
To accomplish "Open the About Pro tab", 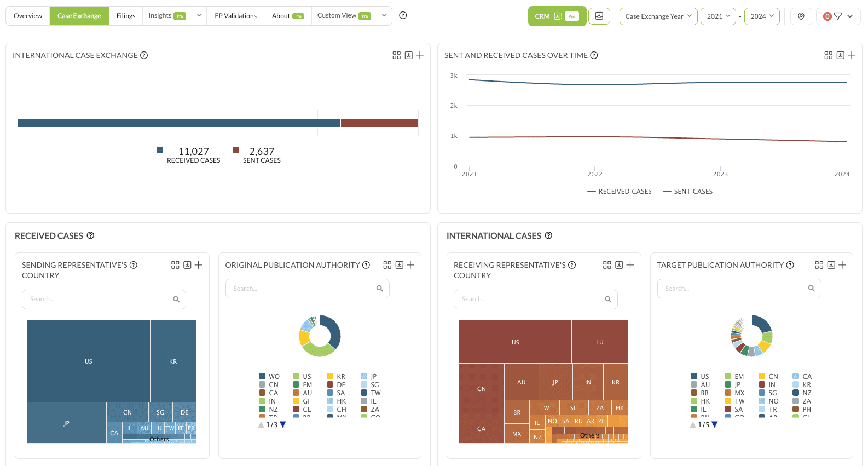I will tap(287, 16).
